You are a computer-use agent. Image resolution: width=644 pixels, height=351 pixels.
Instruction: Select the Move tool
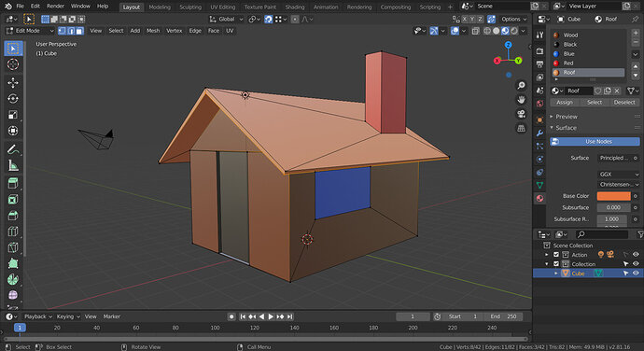coord(13,82)
